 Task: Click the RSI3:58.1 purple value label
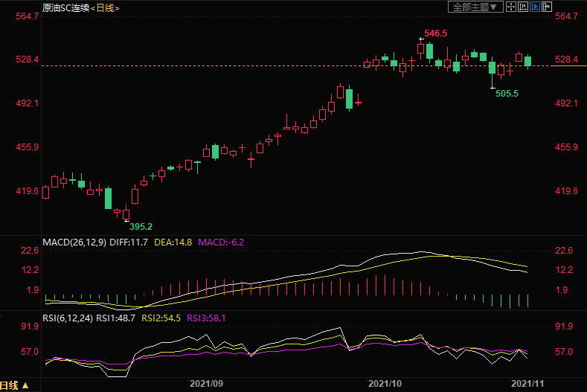click(207, 318)
